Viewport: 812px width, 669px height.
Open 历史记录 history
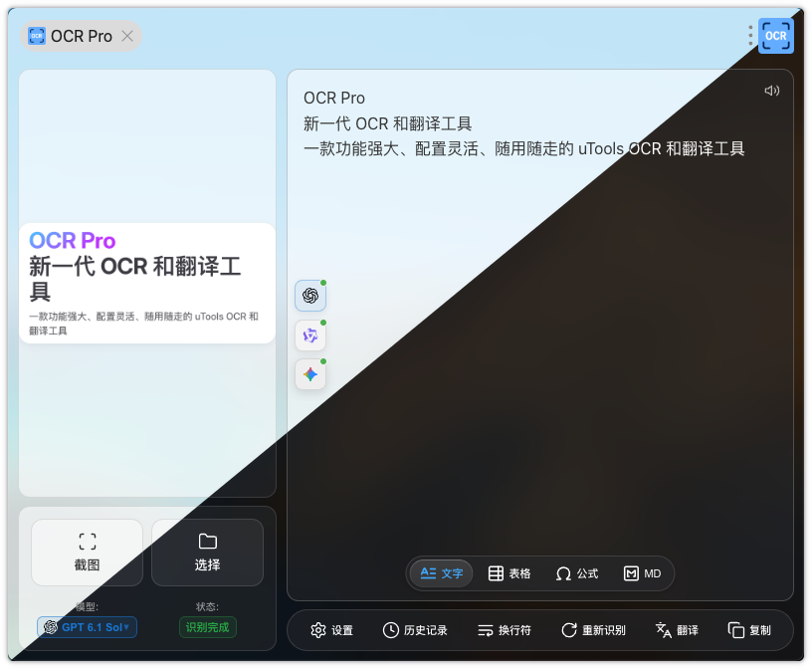tap(415, 630)
